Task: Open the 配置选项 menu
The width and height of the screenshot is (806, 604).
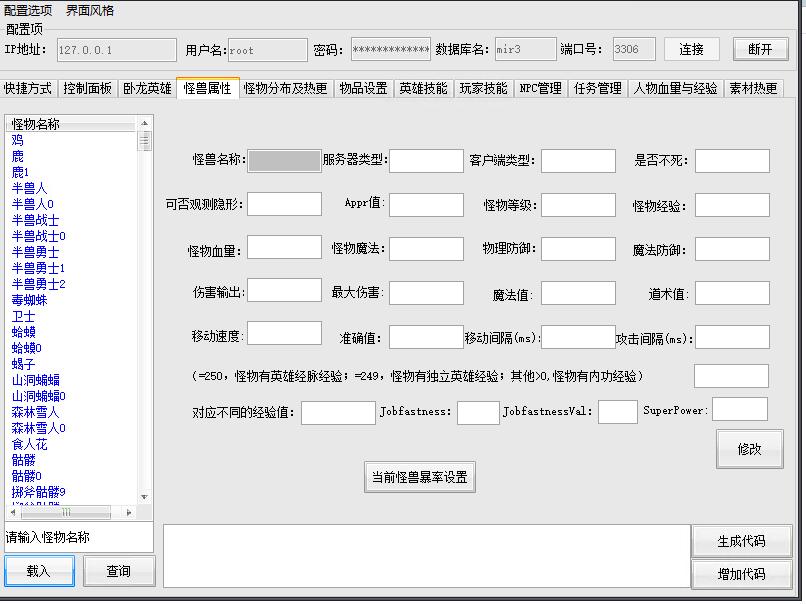Action: 28,10
